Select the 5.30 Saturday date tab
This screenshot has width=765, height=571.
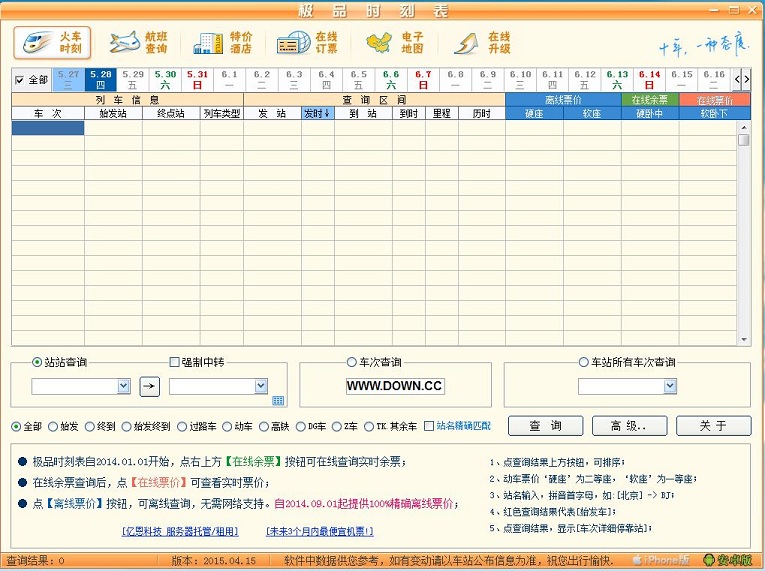pos(165,79)
